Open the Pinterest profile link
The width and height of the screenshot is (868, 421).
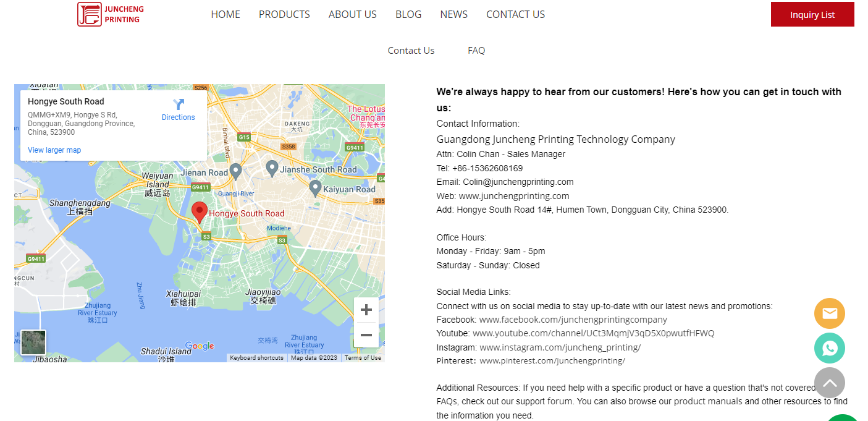[552, 361]
